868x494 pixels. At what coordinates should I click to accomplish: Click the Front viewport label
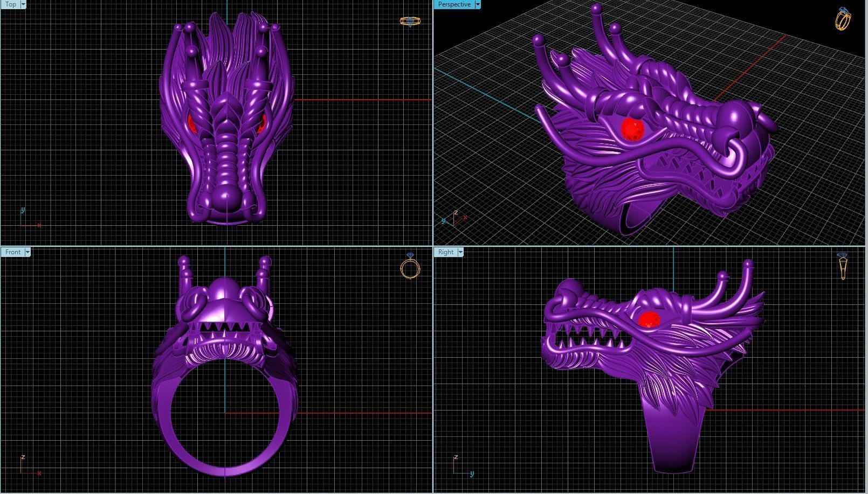(13, 252)
